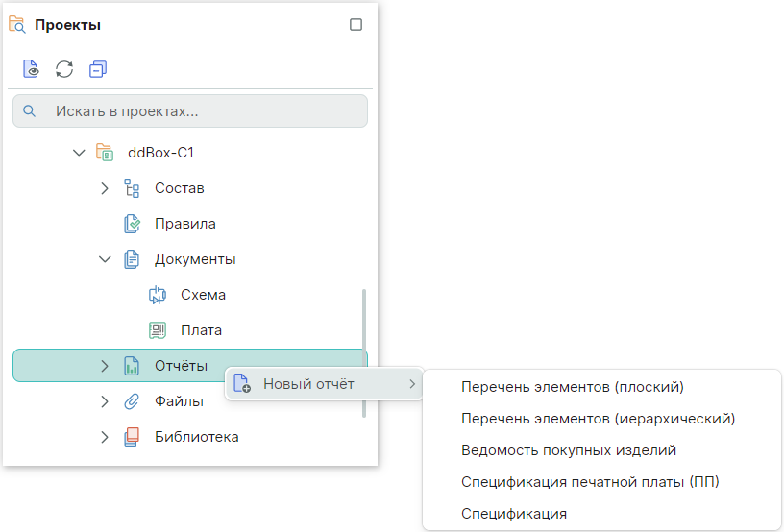The height and width of the screenshot is (532, 784).
Task: Click the Библиотека library books icon
Action: coord(132,437)
